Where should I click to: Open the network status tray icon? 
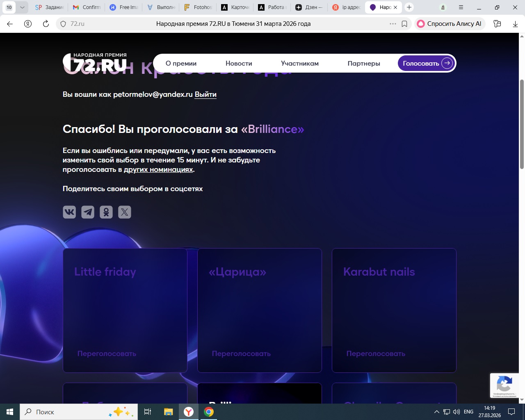click(x=447, y=412)
